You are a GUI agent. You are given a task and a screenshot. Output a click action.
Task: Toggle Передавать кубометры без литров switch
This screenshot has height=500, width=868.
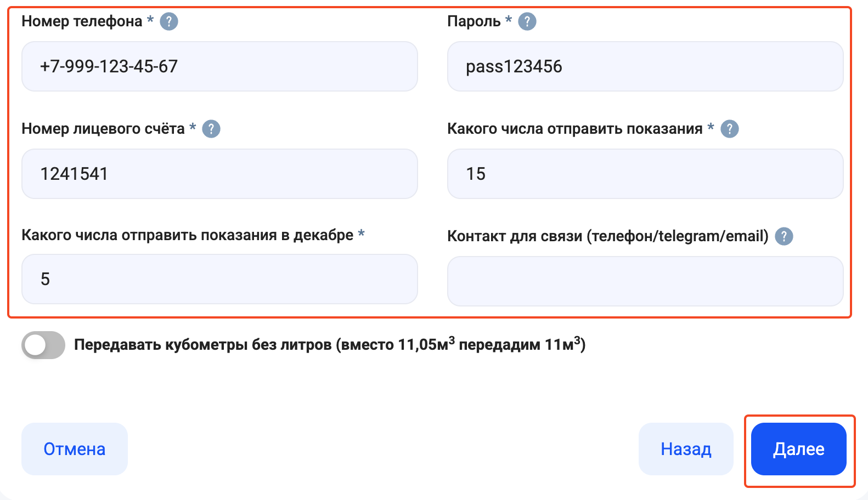pos(43,345)
